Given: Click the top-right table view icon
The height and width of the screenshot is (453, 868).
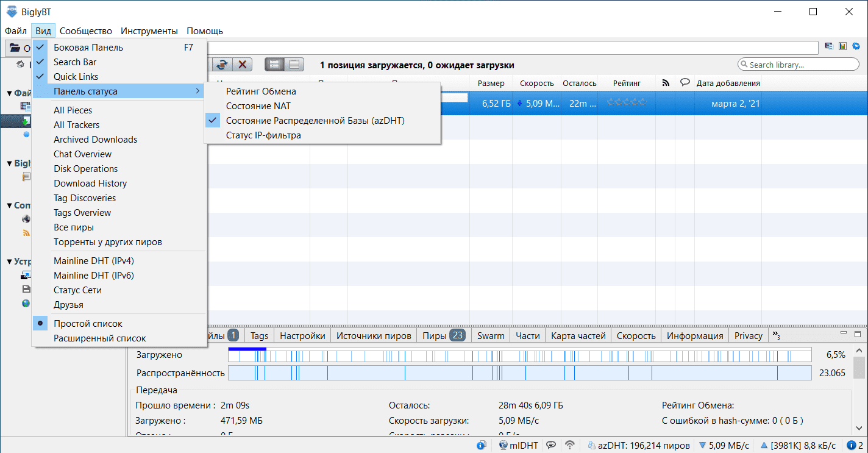Looking at the screenshot, I should click(829, 46).
